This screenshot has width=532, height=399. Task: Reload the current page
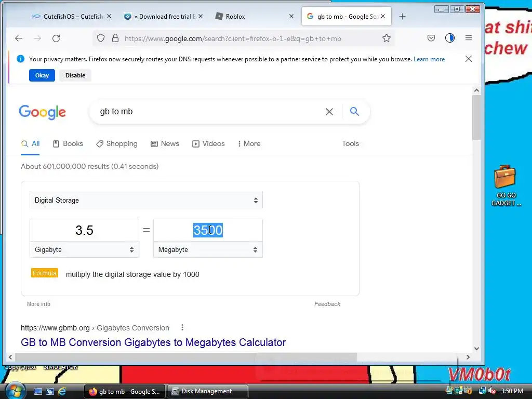[x=56, y=38]
